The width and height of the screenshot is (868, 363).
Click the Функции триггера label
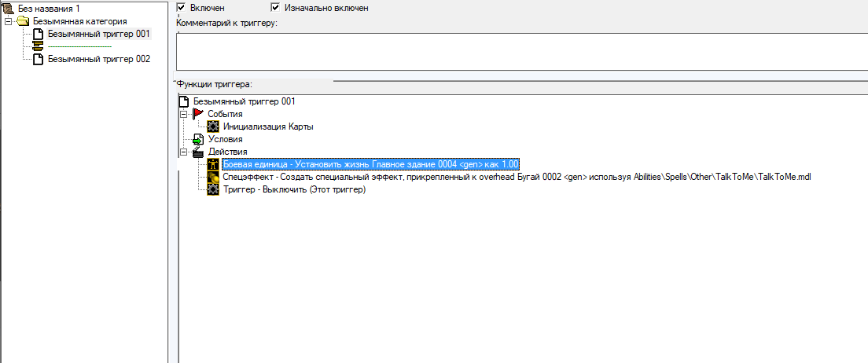(214, 84)
